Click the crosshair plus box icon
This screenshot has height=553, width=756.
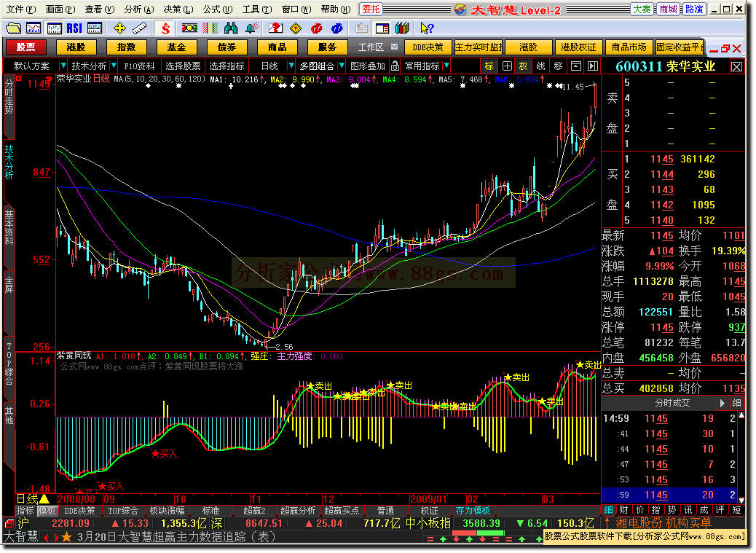coord(507,66)
